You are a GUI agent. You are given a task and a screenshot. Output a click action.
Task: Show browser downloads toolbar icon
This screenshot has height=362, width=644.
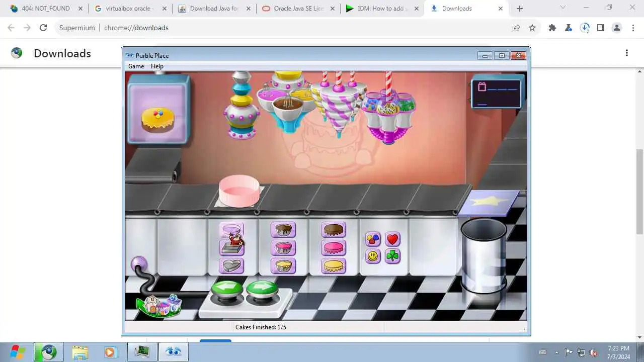click(x=585, y=28)
